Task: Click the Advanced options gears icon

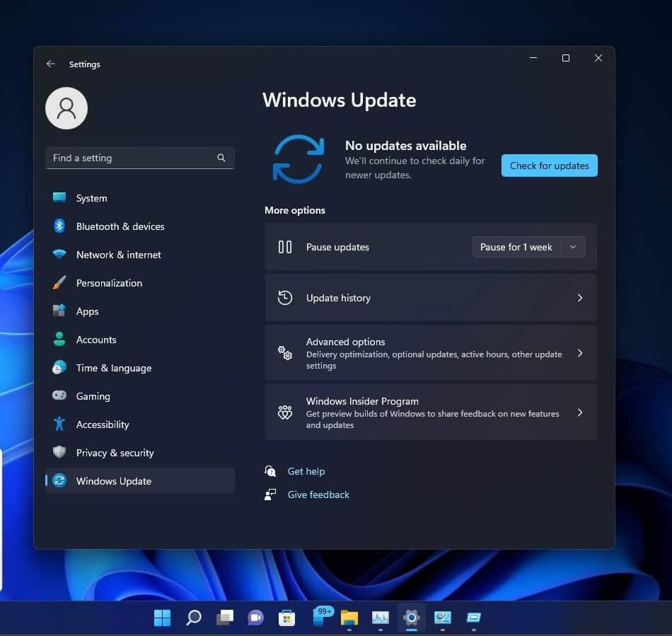Action: pyautogui.click(x=285, y=353)
